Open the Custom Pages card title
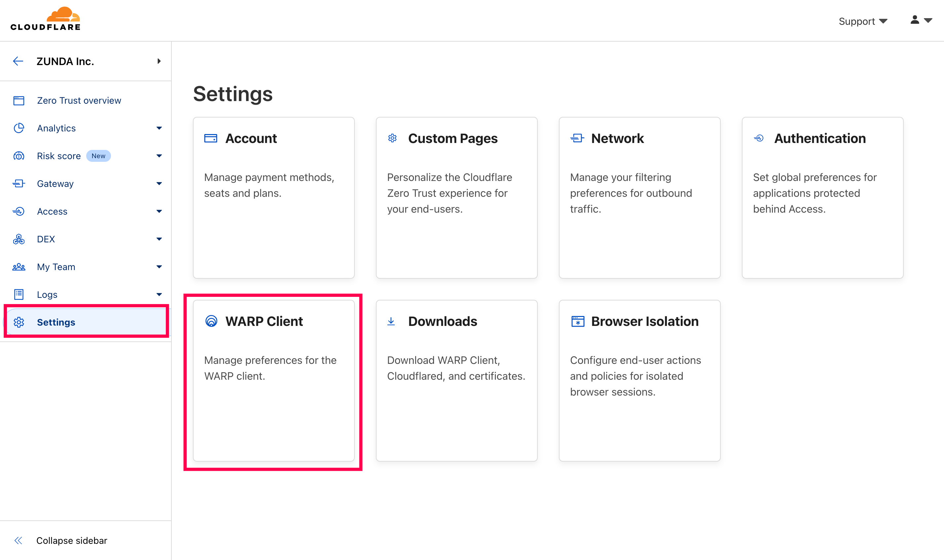 [453, 138]
